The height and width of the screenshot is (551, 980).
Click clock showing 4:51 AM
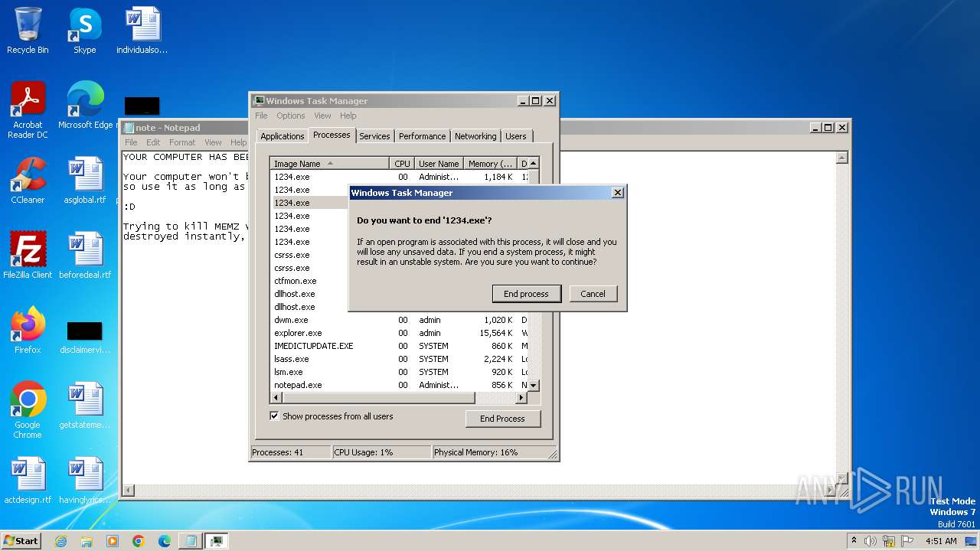941,541
